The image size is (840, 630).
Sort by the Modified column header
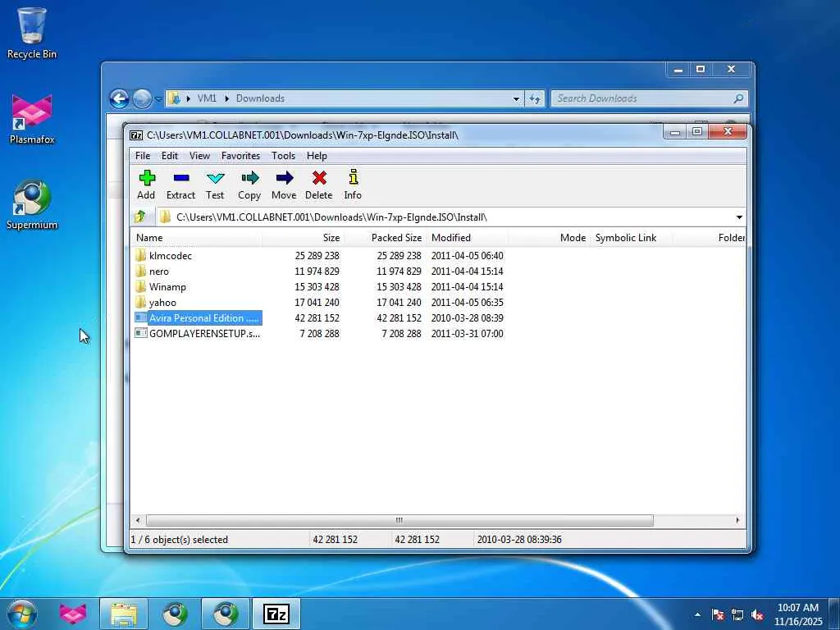467,237
